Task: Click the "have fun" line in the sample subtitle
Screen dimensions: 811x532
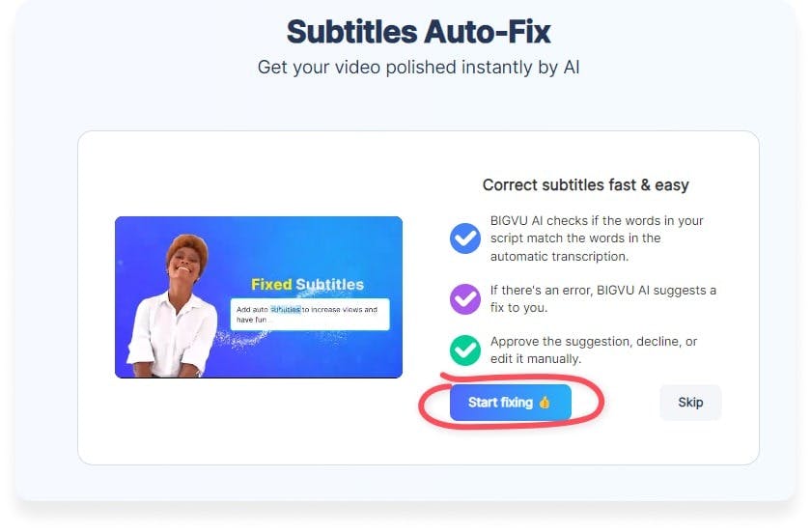Action: tap(253, 320)
